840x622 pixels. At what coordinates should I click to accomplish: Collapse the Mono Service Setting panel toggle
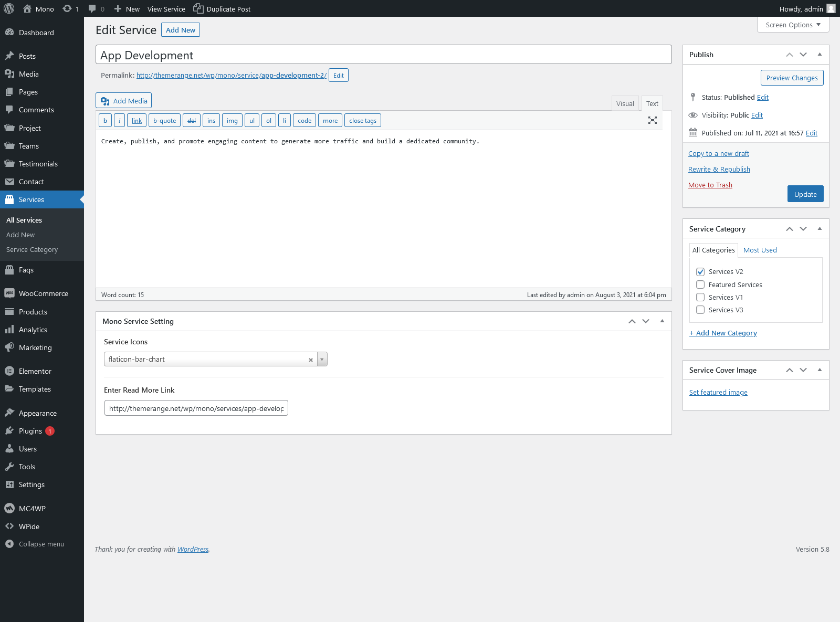pos(662,321)
